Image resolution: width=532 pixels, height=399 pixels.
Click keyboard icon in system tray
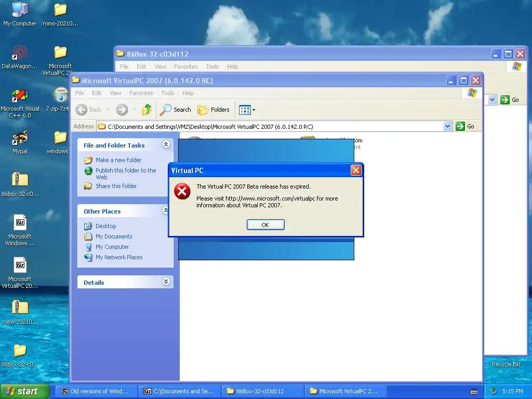[474, 392]
